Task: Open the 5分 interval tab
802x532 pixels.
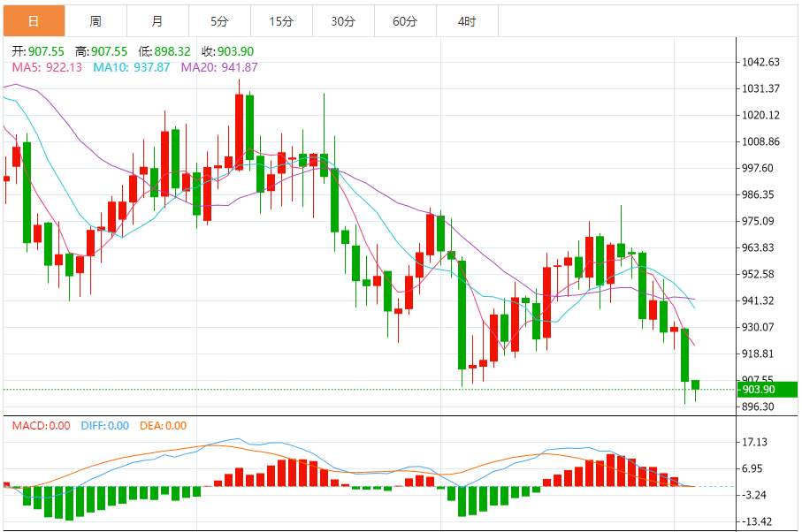Action: pyautogui.click(x=219, y=21)
